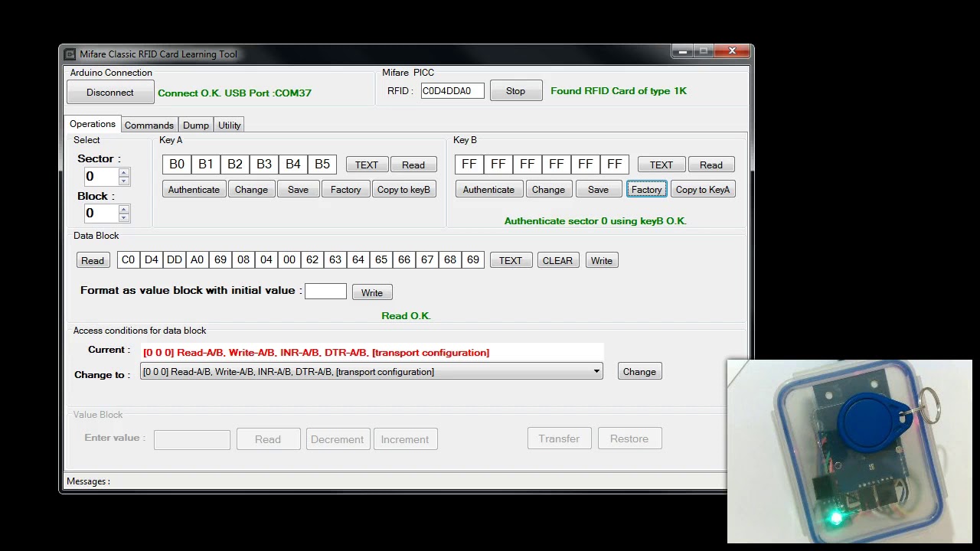Reset Key A to Factory
The height and width of the screenshot is (551, 980).
point(346,190)
